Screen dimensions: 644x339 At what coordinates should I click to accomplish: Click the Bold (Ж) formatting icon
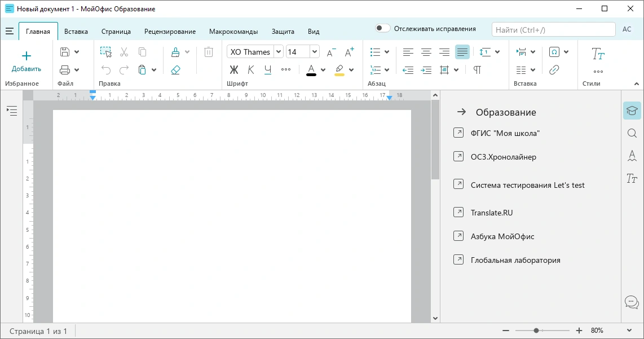click(x=233, y=70)
